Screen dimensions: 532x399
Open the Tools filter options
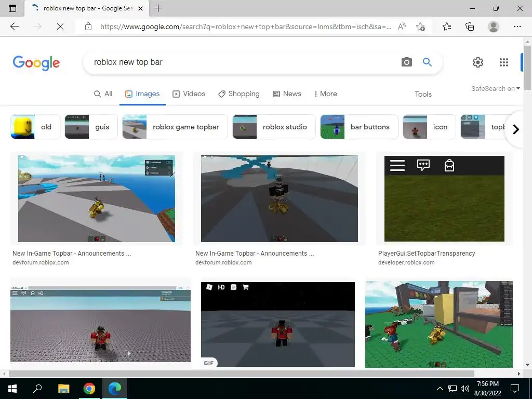(423, 94)
